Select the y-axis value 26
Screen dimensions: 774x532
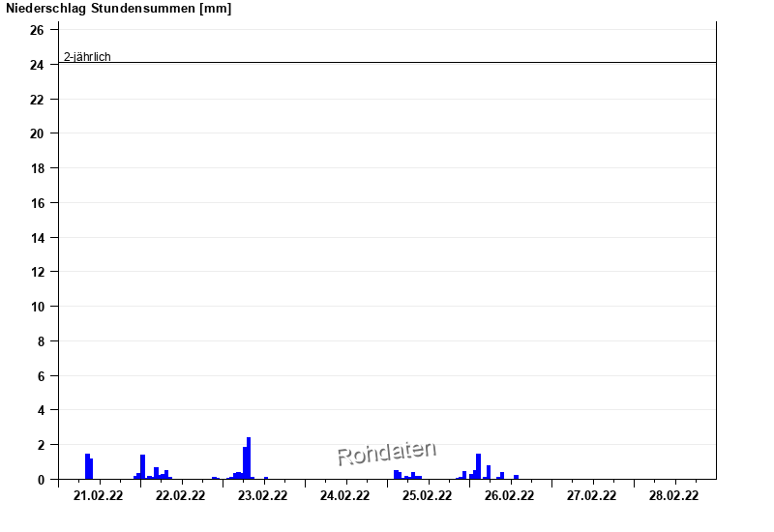click(x=37, y=30)
